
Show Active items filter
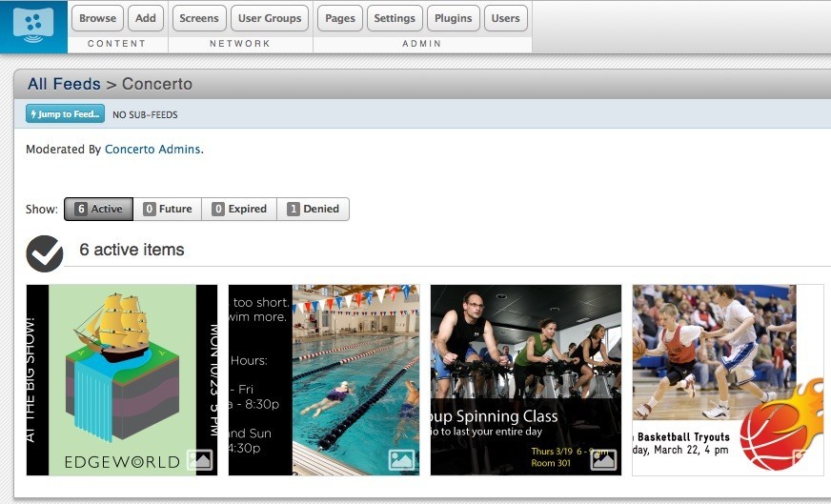tap(98, 209)
